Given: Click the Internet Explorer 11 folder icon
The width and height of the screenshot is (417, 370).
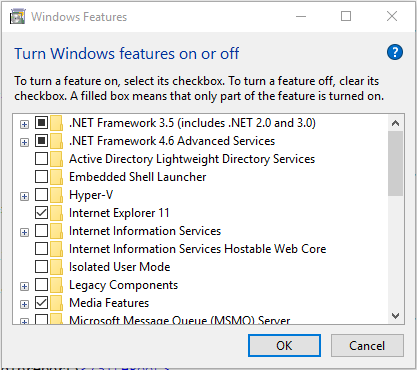Looking at the screenshot, I should [x=57, y=213].
